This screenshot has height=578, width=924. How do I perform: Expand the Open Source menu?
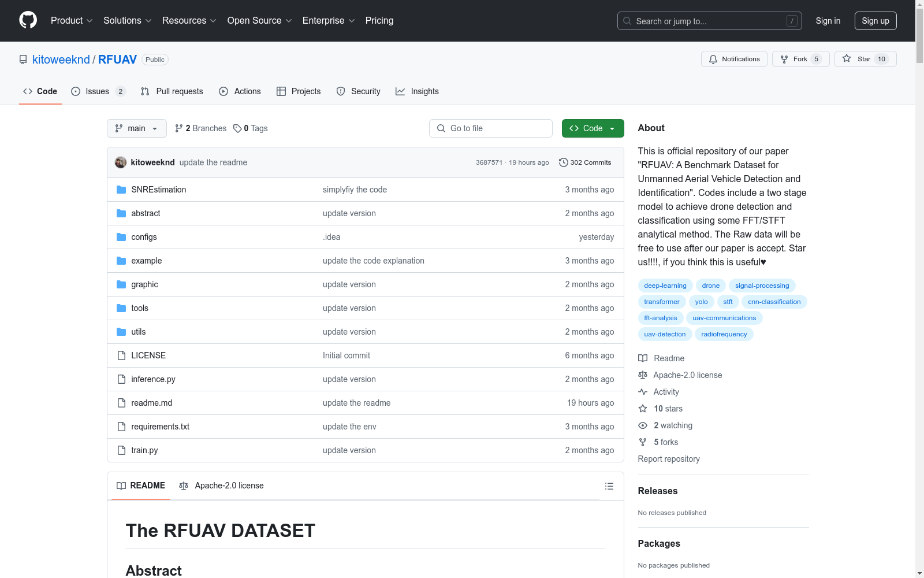pyautogui.click(x=260, y=20)
